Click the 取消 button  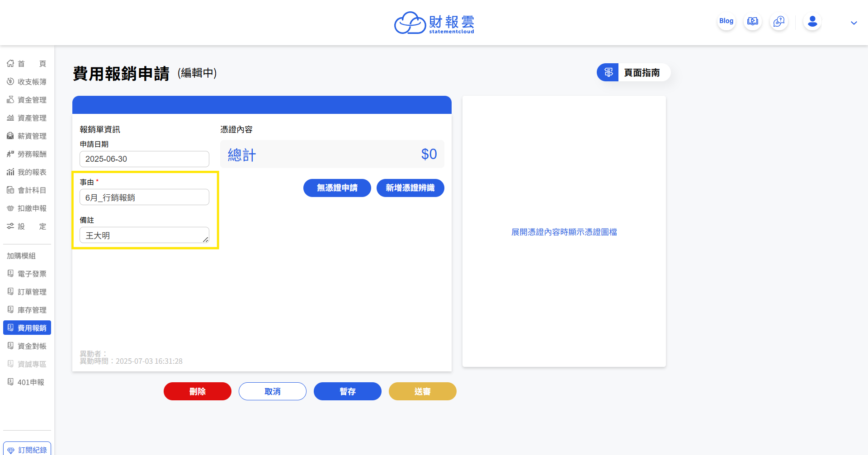click(x=273, y=391)
